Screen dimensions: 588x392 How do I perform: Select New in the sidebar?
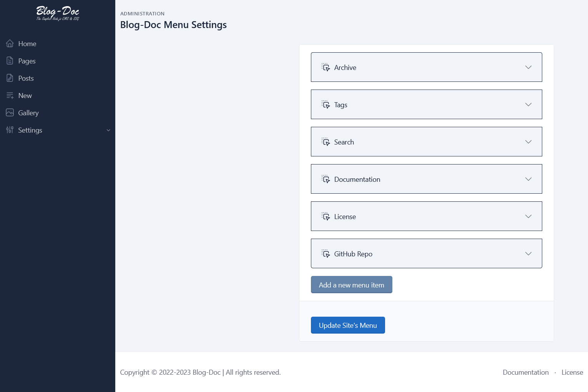[58, 95]
